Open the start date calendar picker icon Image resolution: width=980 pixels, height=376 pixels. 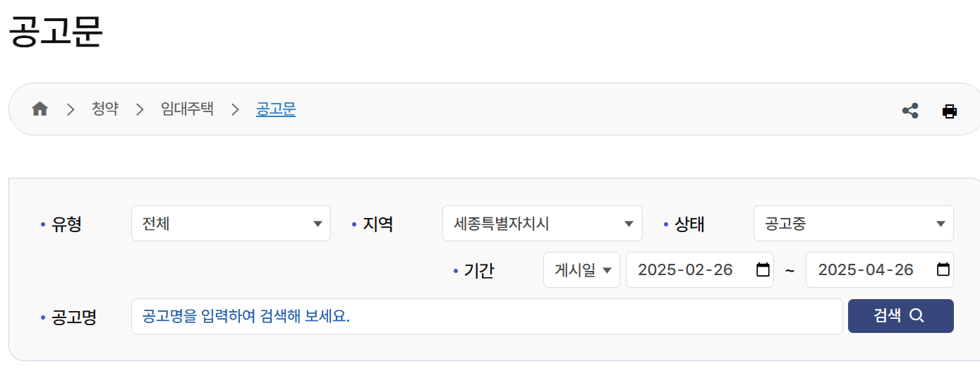click(x=763, y=269)
